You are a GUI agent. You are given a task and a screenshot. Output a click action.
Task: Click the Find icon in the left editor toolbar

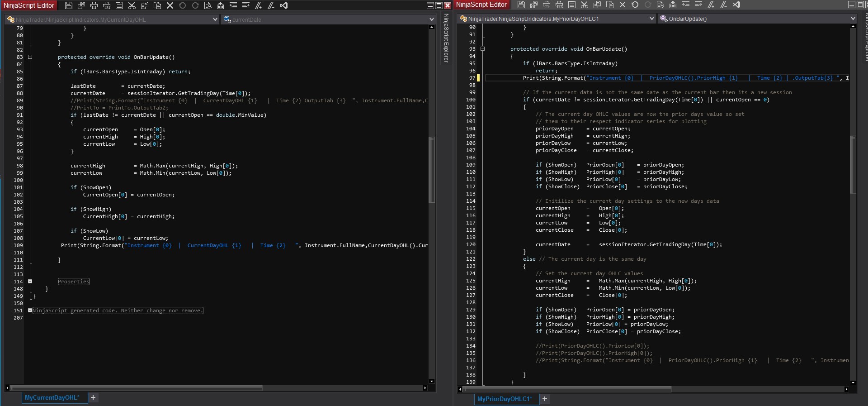(208, 5)
